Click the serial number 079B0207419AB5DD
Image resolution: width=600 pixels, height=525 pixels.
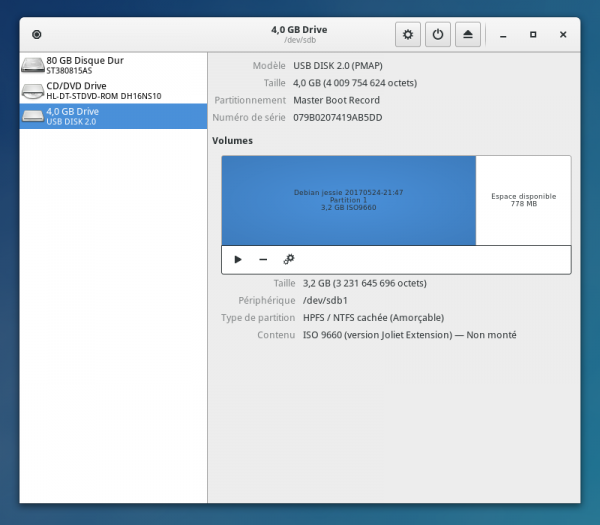(337, 118)
